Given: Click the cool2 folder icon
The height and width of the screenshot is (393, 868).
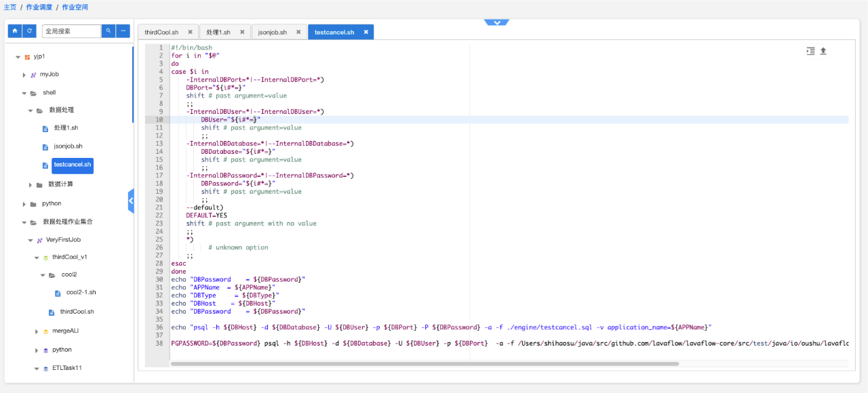Looking at the screenshot, I should (x=52, y=275).
